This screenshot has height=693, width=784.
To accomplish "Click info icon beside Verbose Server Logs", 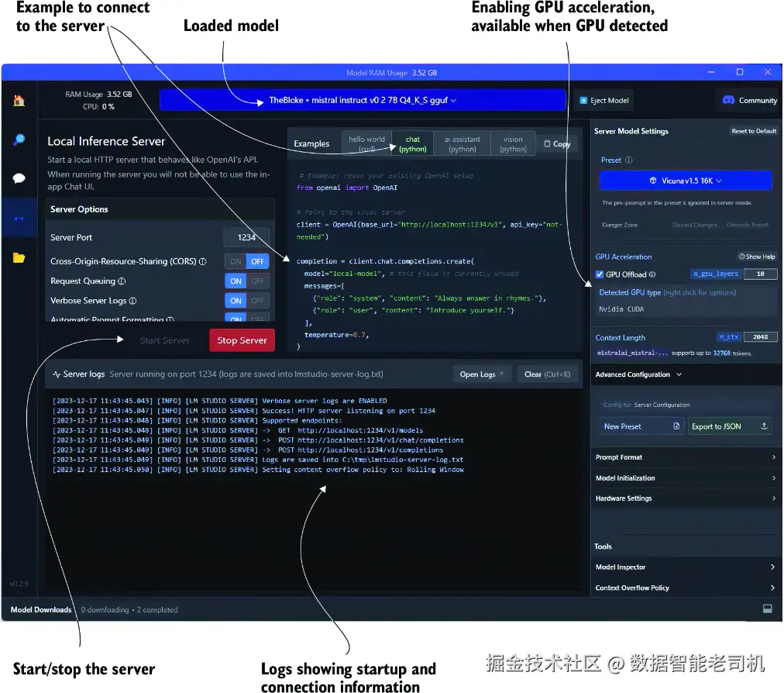I will [x=132, y=301].
